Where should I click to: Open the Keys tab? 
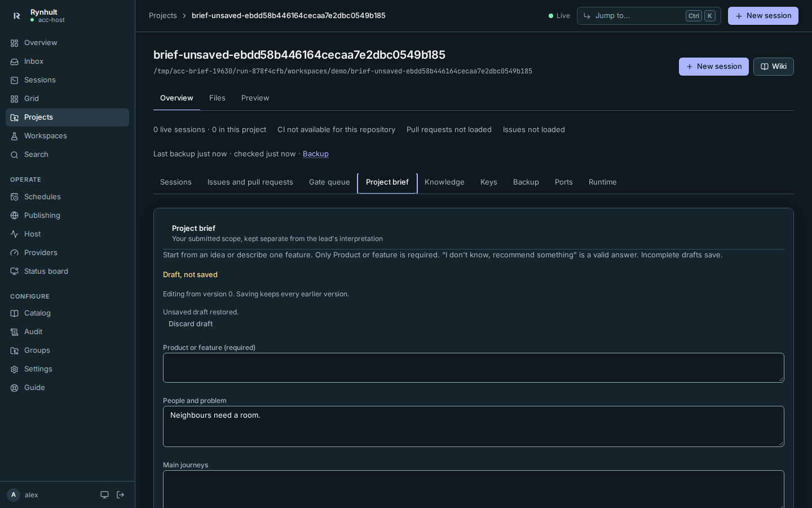489,182
